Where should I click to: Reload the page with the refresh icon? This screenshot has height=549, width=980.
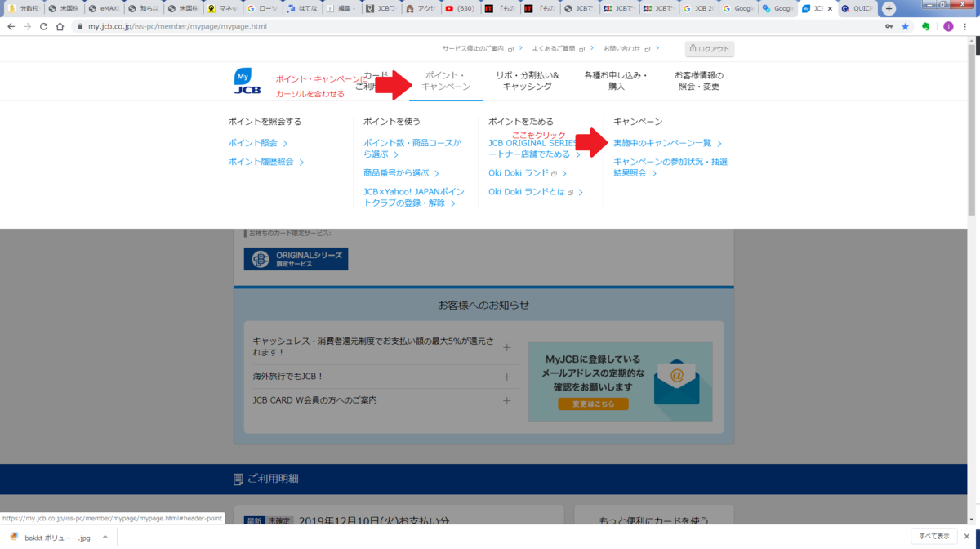[x=43, y=26]
